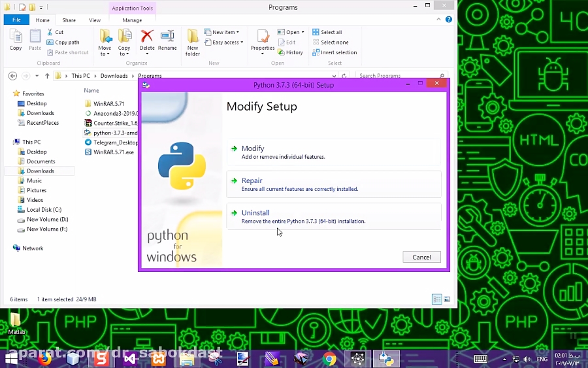Click Cut in the Clipboard group
The height and width of the screenshot is (368, 588).
coord(55,32)
